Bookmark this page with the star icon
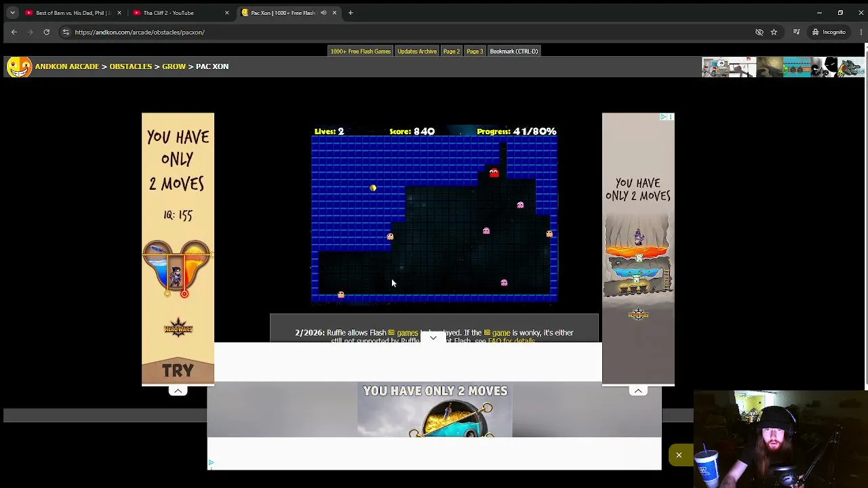 (774, 32)
